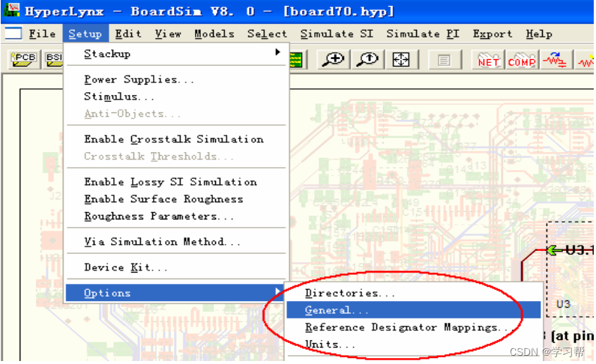This screenshot has width=596, height=364.
Task: Open Directories options
Action: pyautogui.click(x=414, y=293)
